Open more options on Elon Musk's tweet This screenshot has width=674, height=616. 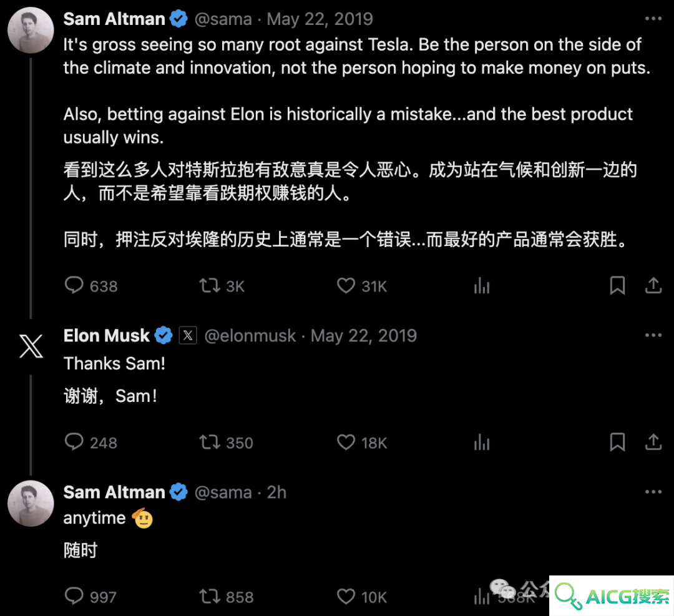(653, 335)
